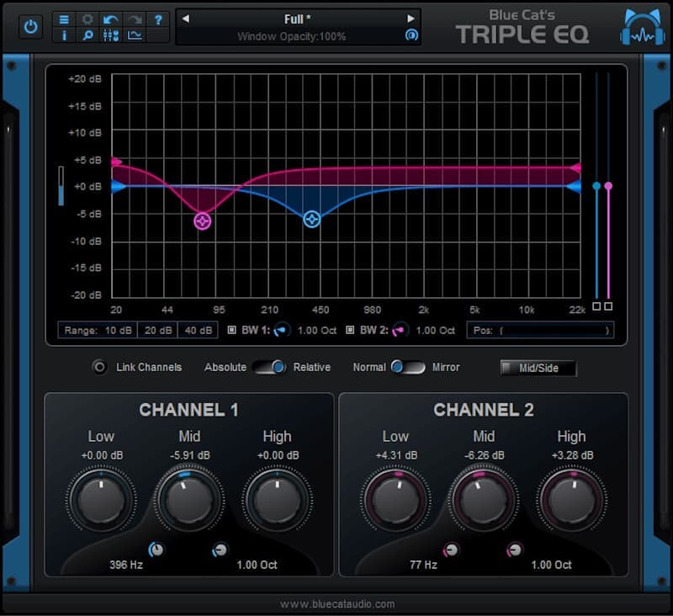673x616 pixels.
Task: Click the undo arrow icon
Action: pyautogui.click(x=110, y=19)
